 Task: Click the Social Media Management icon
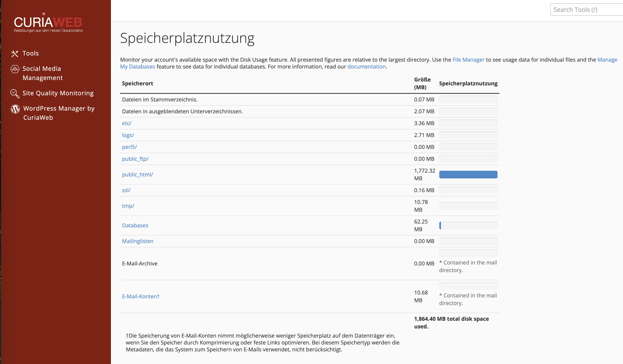tap(15, 69)
